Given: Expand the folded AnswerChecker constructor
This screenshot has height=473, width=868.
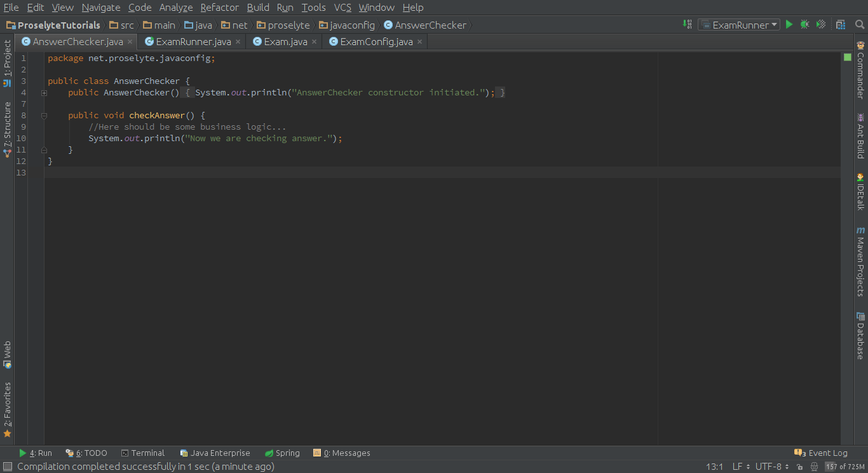Looking at the screenshot, I should [x=43, y=92].
